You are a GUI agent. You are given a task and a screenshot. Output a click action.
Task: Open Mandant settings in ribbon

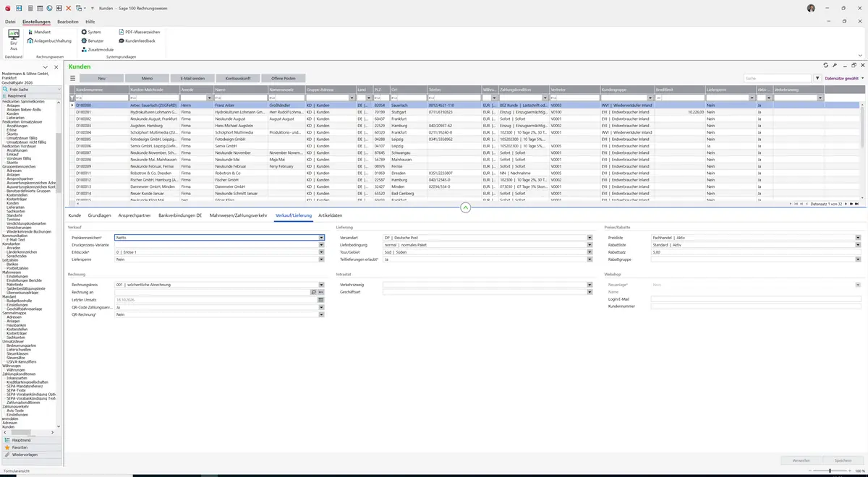(x=38, y=33)
